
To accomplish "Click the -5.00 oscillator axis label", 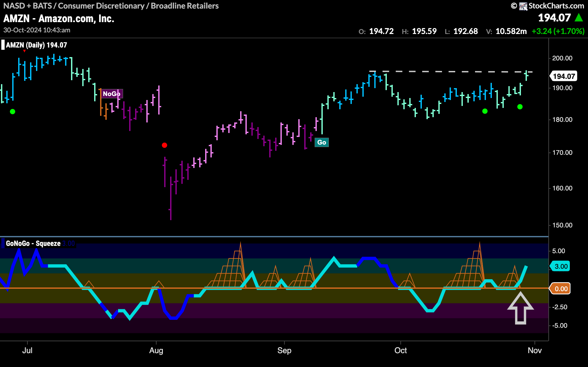I will 560,325.
